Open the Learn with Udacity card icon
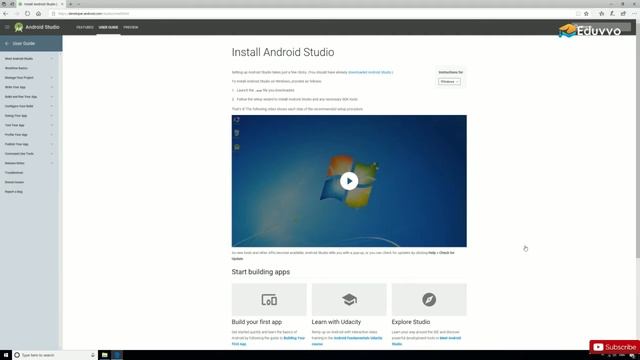The image size is (640, 360). (349, 300)
